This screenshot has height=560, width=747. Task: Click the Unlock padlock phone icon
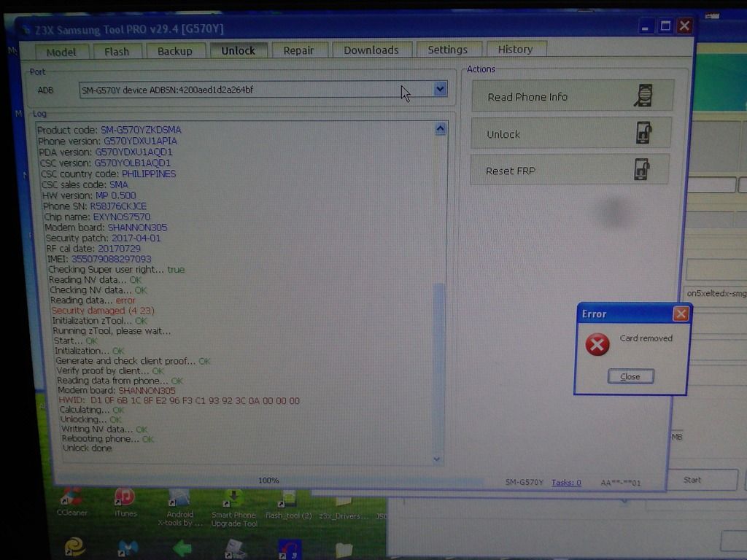(643, 133)
